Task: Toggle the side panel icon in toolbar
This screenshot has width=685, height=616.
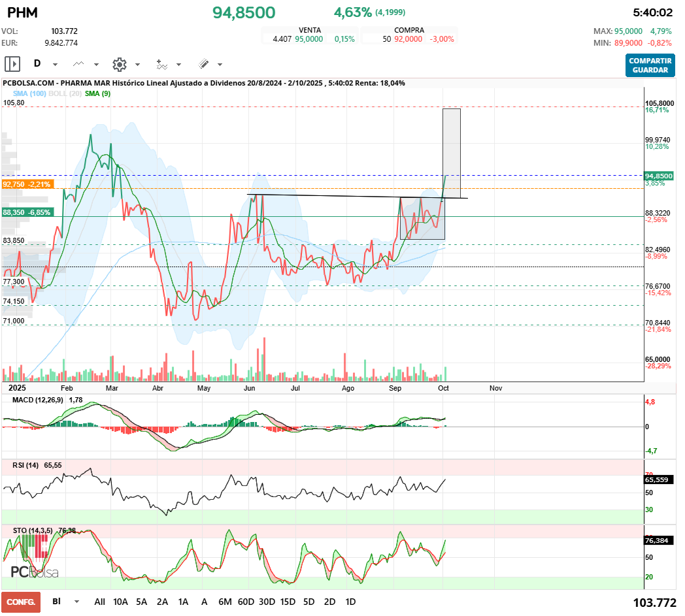Action: (12, 64)
